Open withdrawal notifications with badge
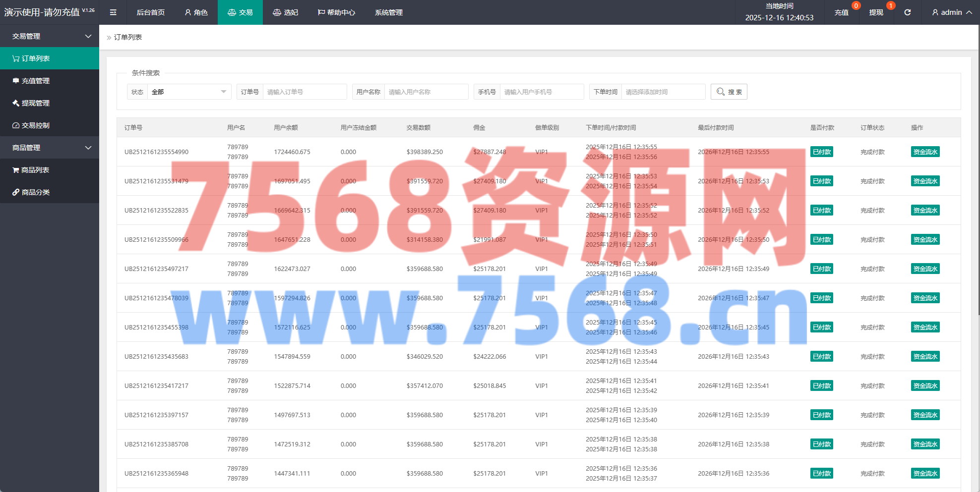Screen dimensions: 980x492 tap(876, 12)
